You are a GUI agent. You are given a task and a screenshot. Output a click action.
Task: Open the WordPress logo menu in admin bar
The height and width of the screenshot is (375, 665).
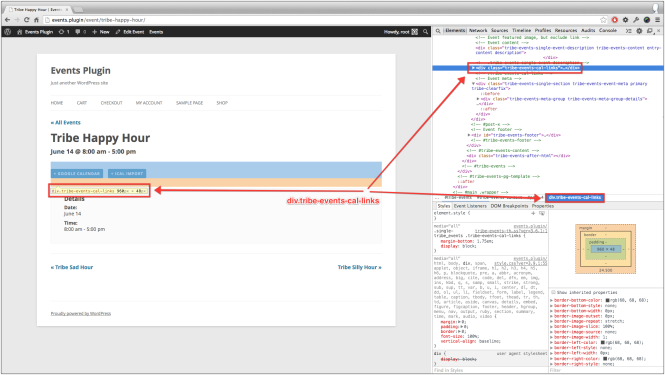click(x=7, y=32)
